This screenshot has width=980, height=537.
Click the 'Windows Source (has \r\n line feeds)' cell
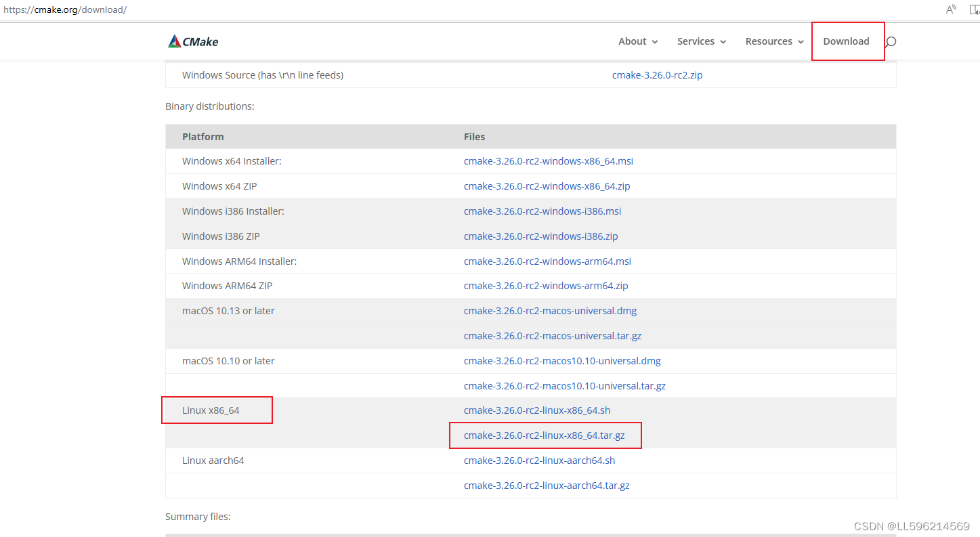[x=263, y=75]
